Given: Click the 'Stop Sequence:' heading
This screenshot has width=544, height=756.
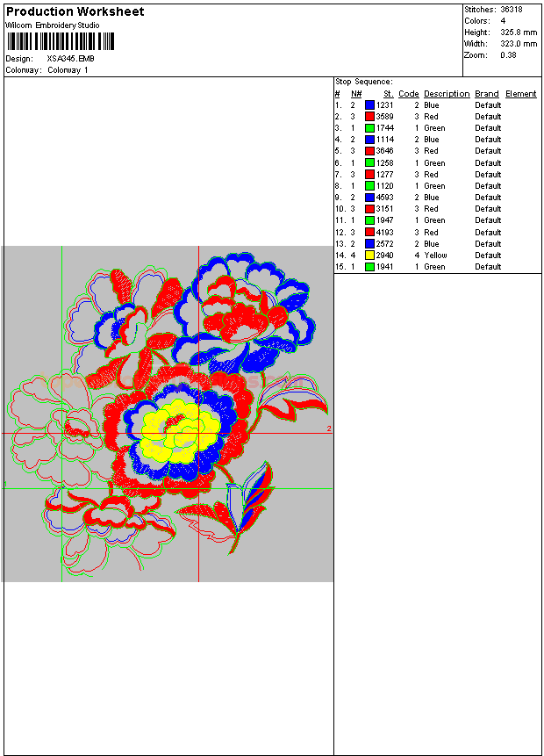Looking at the screenshot, I should (x=364, y=82).
